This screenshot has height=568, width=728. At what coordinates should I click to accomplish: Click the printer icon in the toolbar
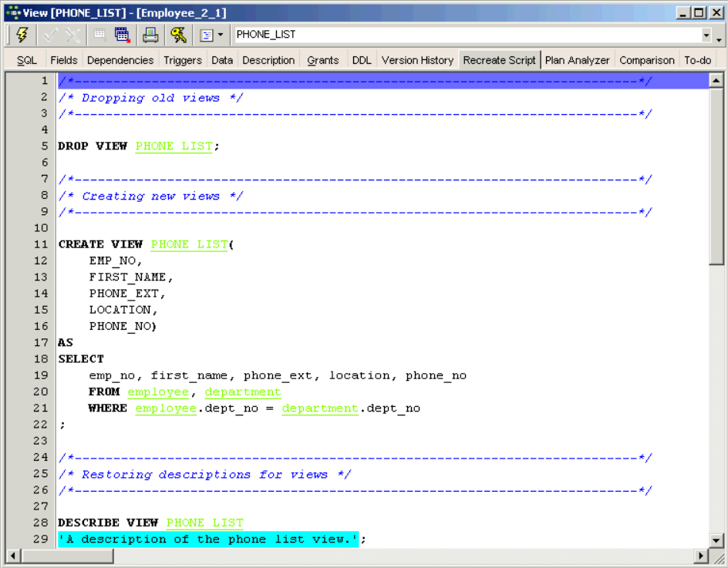click(x=150, y=35)
